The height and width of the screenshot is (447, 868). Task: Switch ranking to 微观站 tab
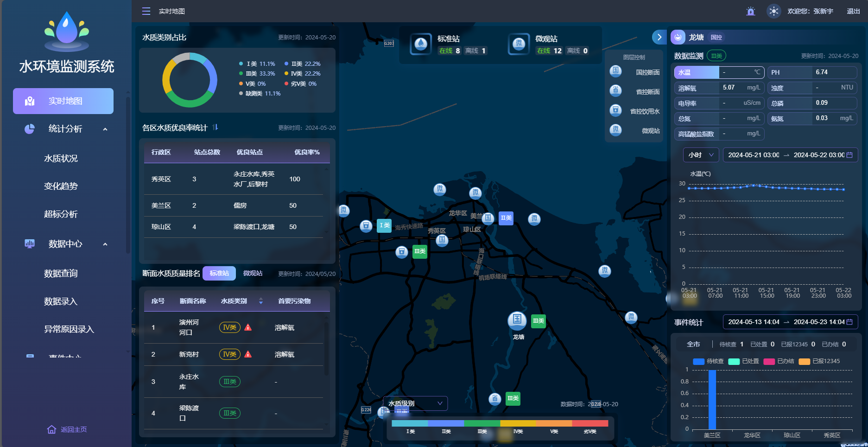(x=253, y=273)
